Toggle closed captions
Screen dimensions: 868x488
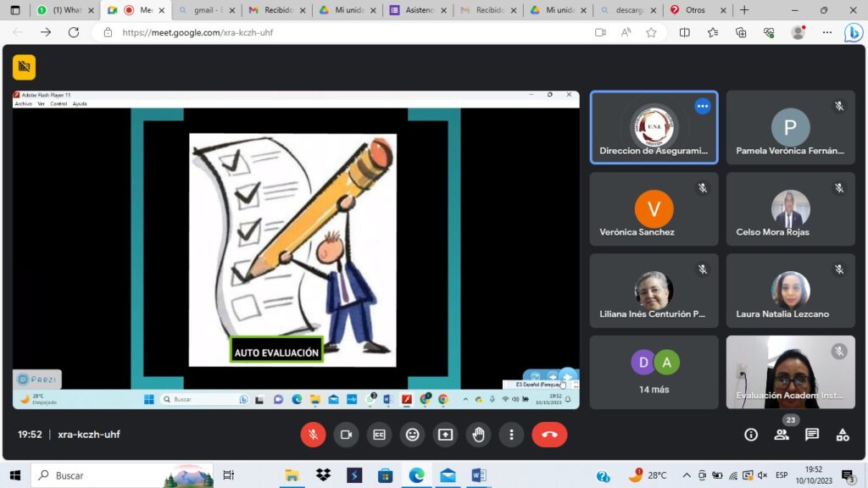coord(379,435)
